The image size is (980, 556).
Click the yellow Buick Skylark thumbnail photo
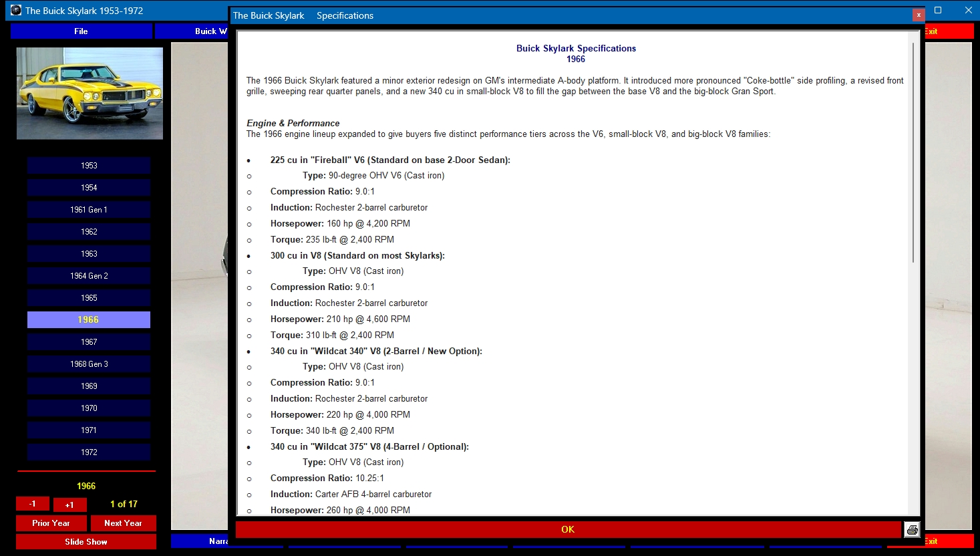coord(90,94)
